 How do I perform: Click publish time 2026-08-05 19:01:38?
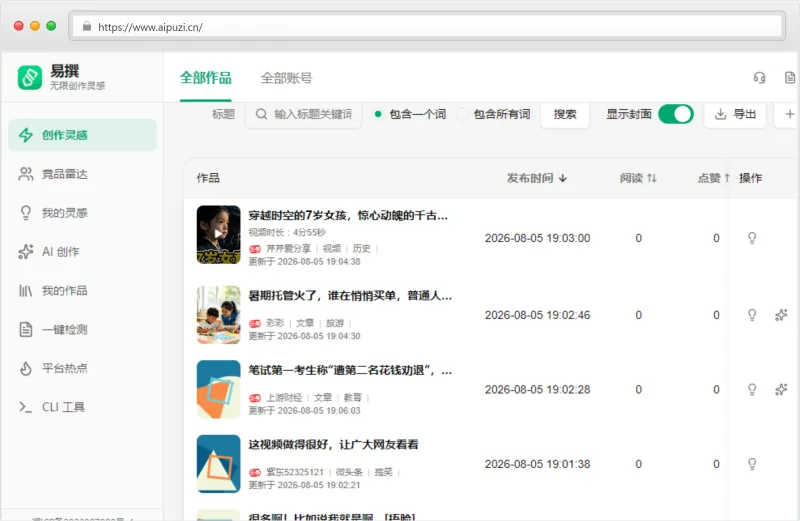coord(537,464)
